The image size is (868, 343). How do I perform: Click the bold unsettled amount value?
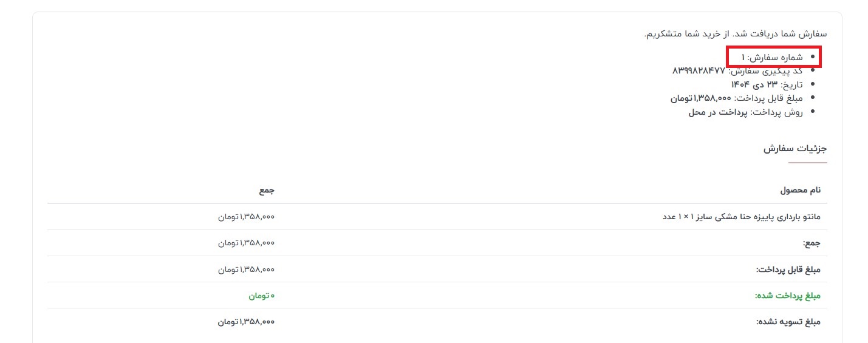pyautogui.click(x=247, y=321)
